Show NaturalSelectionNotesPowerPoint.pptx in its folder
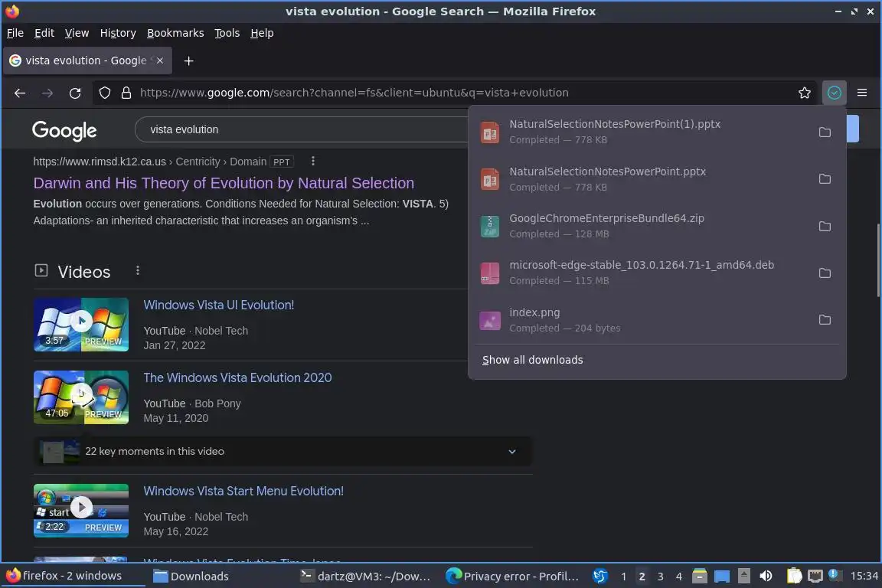This screenshot has height=588, width=882. (825, 179)
